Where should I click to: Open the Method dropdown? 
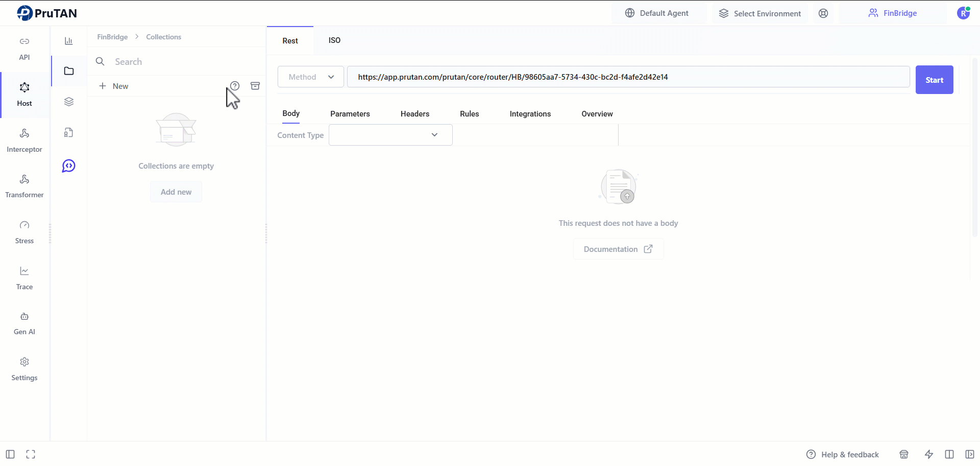310,77
